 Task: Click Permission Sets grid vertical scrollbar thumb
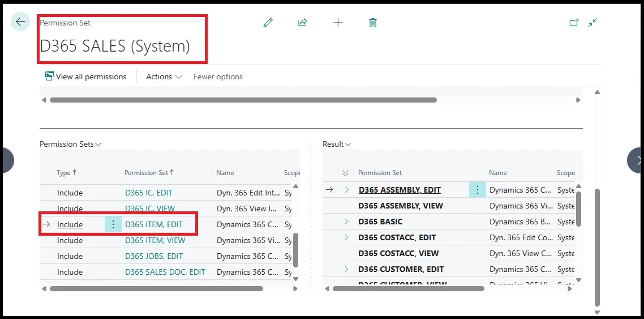295,250
